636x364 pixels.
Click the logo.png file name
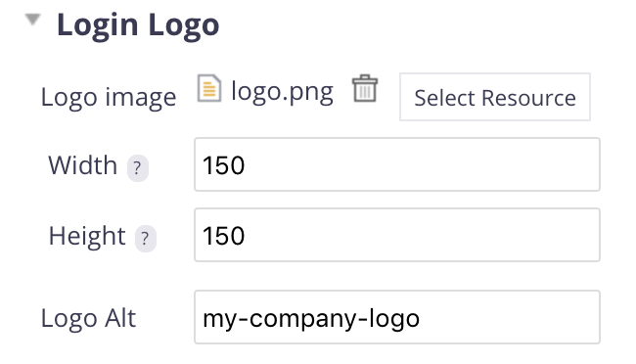click(283, 92)
